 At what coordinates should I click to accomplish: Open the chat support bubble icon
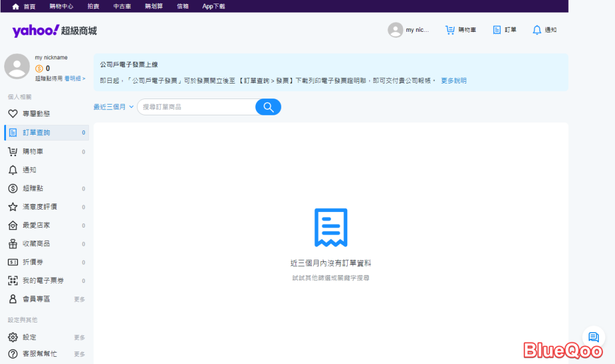tap(593, 337)
